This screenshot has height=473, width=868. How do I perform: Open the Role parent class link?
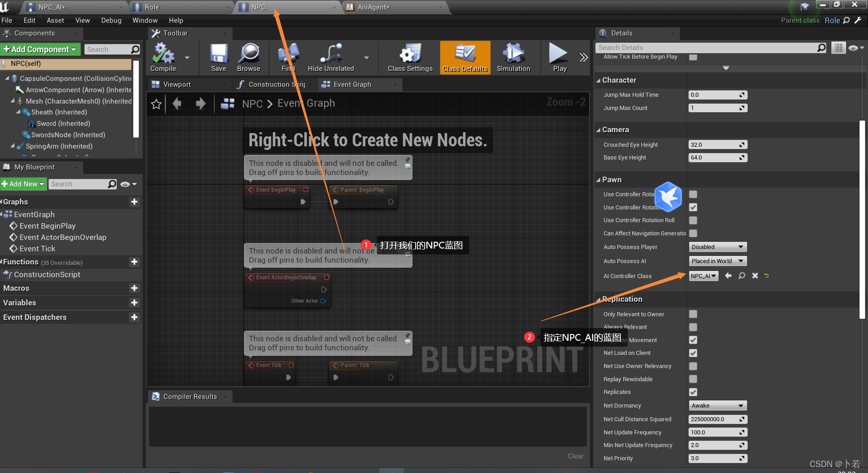point(832,20)
